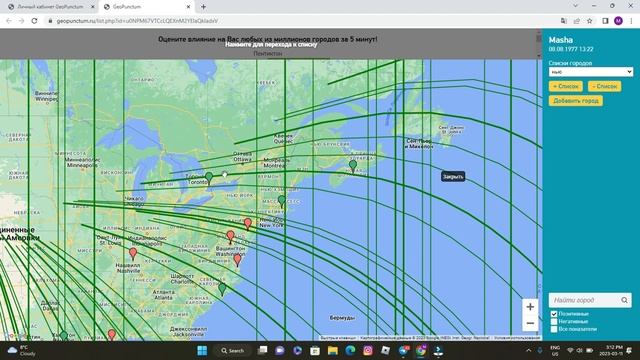Open Chrome three-dot menu
This screenshot has height=360, width=640.
click(x=631, y=21)
